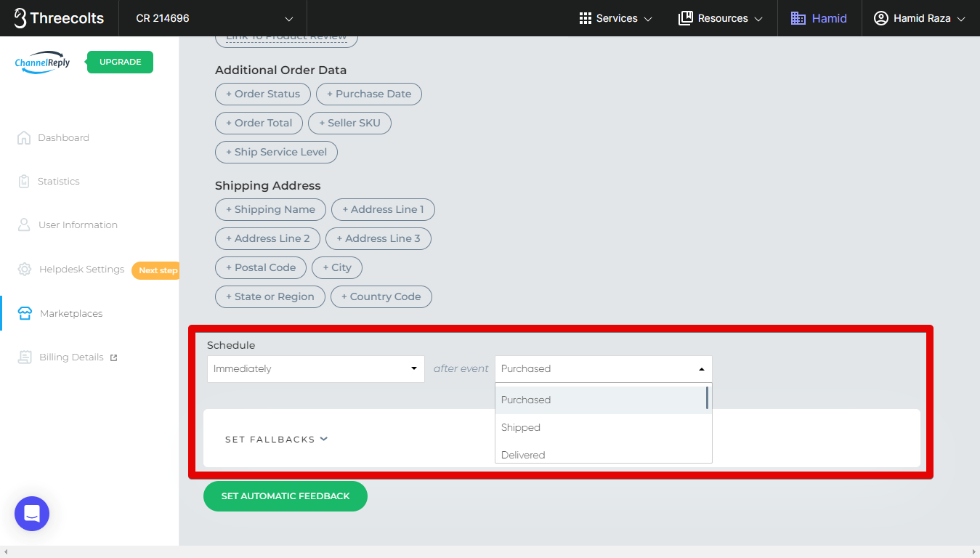This screenshot has width=980, height=558.
Task: Insert the Address Line 2 tag
Action: [x=268, y=238]
